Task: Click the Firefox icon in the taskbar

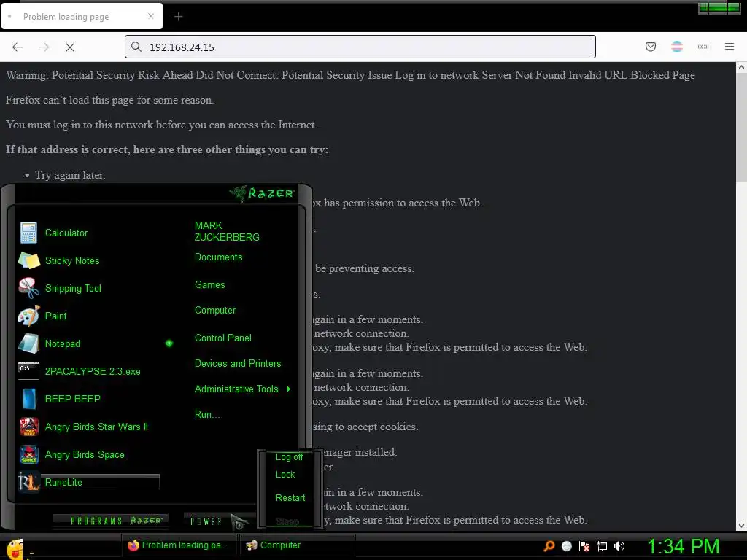Action: pyautogui.click(x=133, y=545)
